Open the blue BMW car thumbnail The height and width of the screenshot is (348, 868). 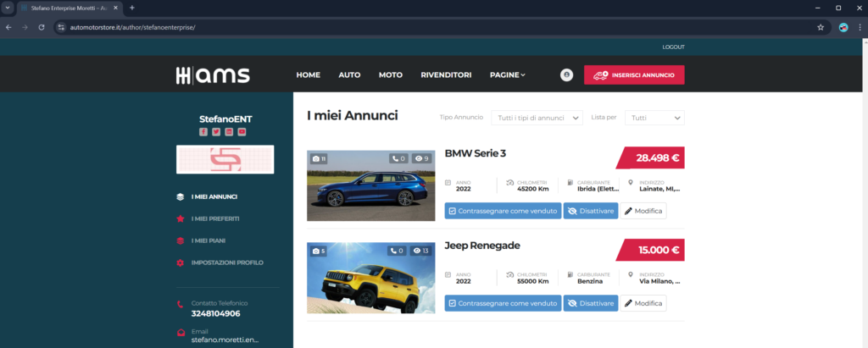coord(371,185)
